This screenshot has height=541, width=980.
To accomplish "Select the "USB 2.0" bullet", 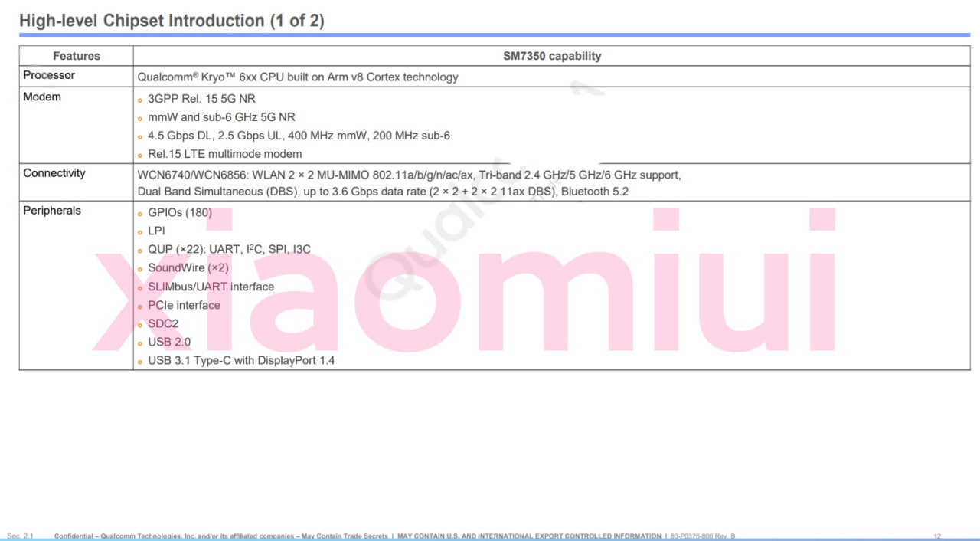I will pos(169,342).
